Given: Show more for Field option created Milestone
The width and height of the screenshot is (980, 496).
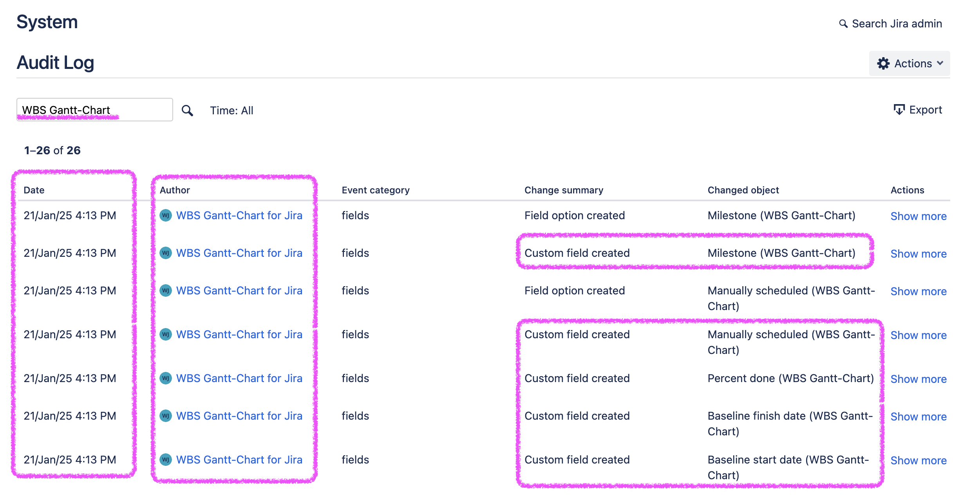Looking at the screenshot, I should point(918,216).
